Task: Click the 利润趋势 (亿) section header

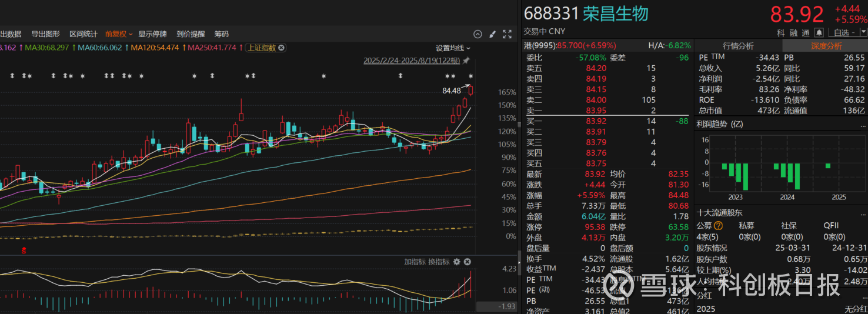Action: point(720,124)
